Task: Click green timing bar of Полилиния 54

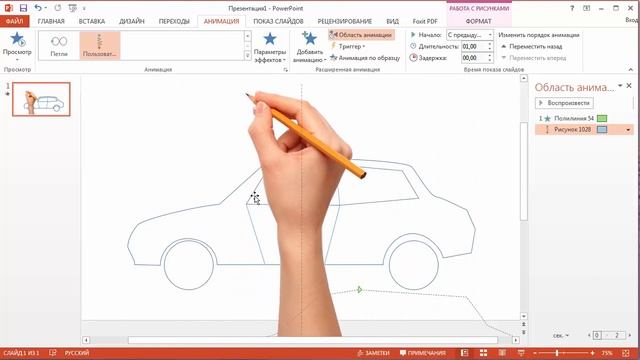Action: [x=602, y=118]
